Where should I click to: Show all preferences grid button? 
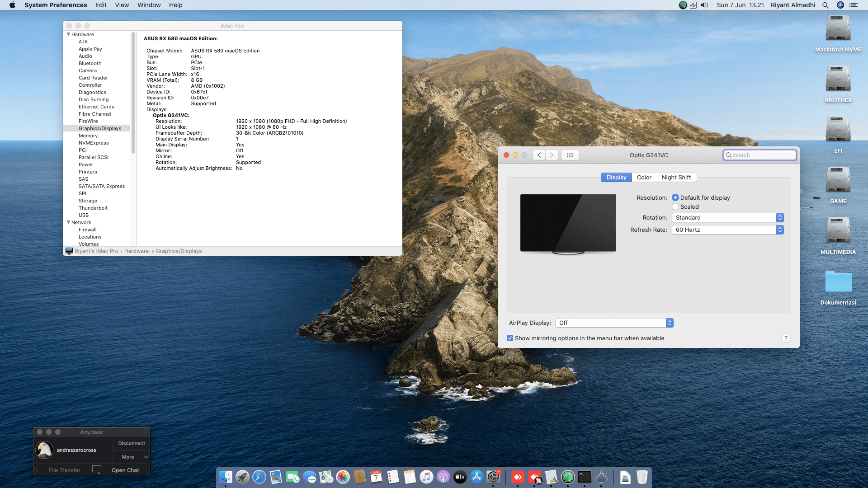[570, 155]
